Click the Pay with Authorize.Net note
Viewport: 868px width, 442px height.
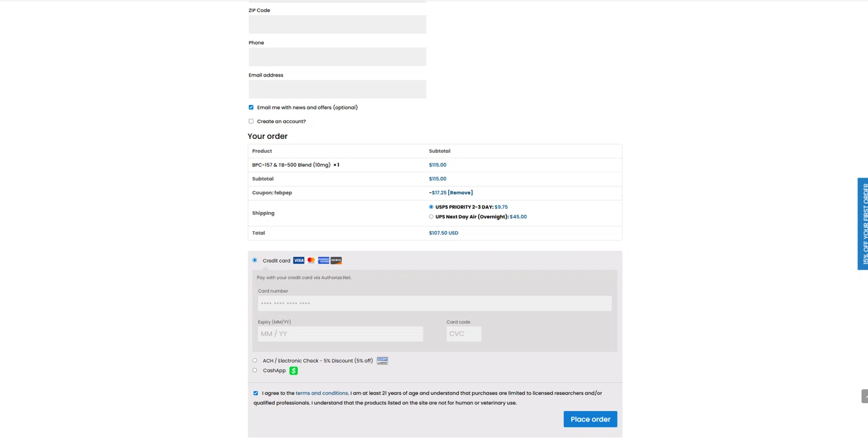(304, 277)
